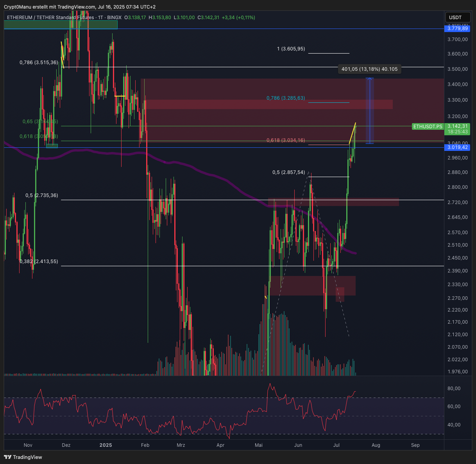Click the 2.720,00 price axis label

458,202
